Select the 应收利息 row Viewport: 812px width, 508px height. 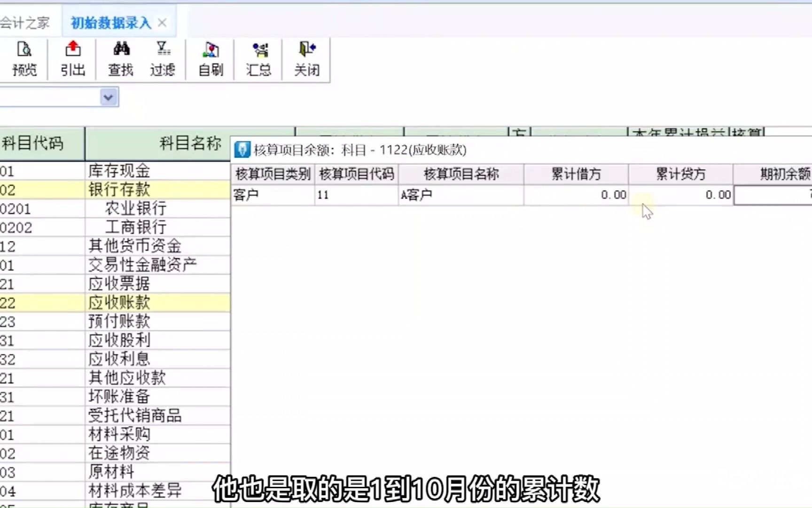pos(115,359)
